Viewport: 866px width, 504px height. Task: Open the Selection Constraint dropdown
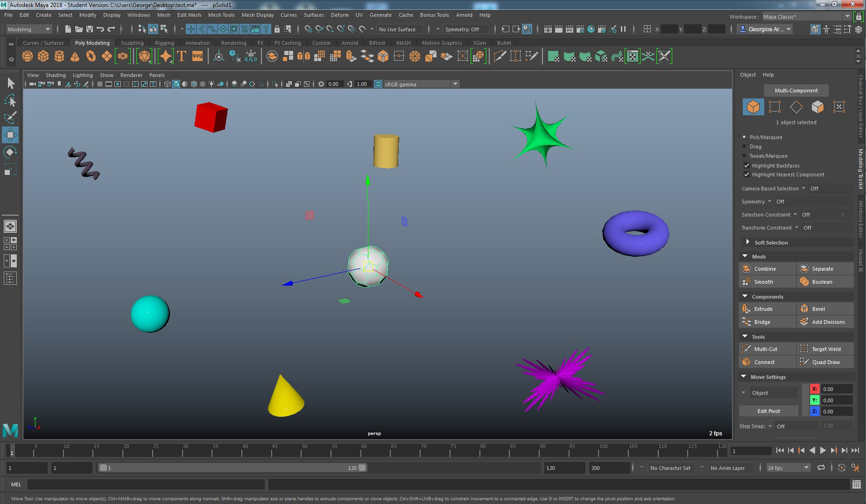[x=795, y=215]
